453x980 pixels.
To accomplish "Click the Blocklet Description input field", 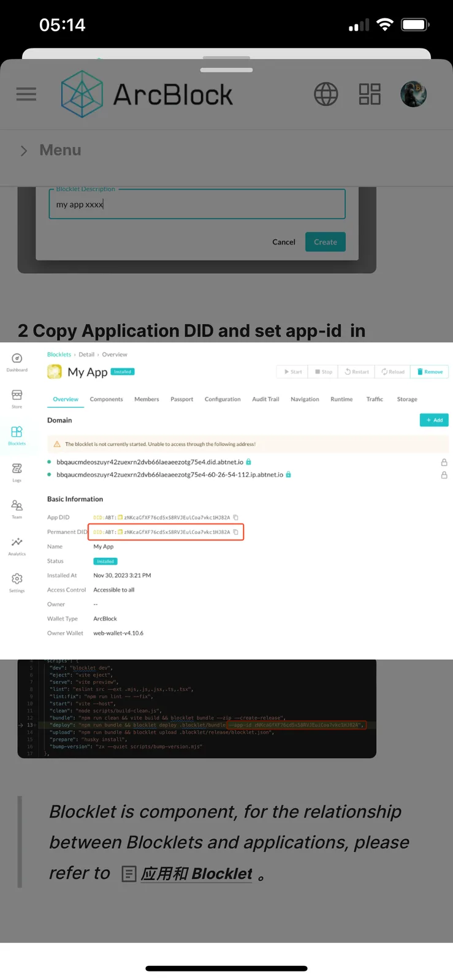I will point(197,204).
